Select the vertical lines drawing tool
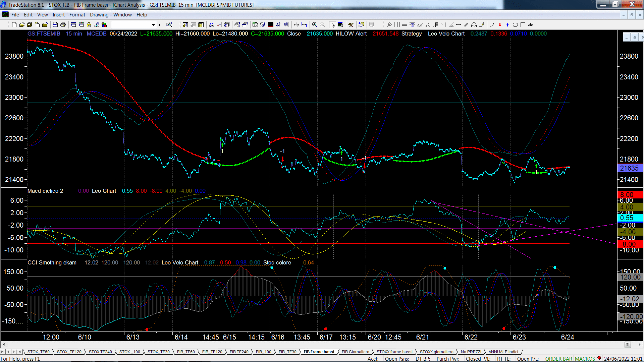This screenshot has width=644, height=362. pos(397,25)
